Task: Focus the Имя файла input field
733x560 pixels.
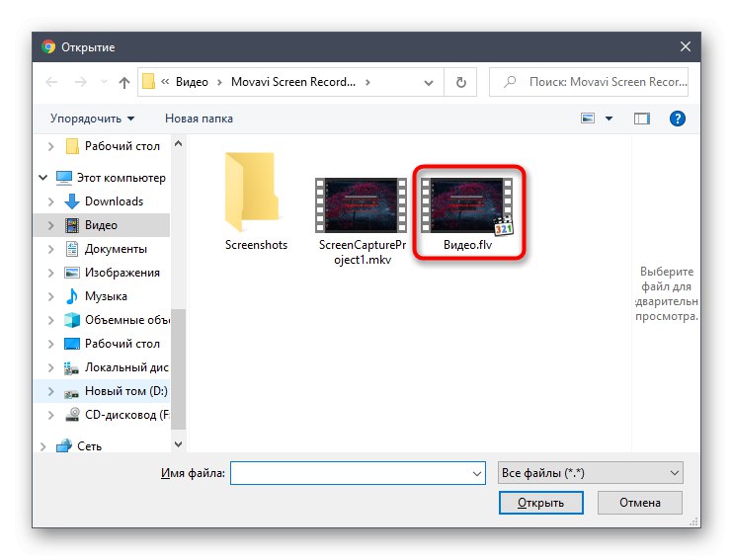Action: coord(358,473)
